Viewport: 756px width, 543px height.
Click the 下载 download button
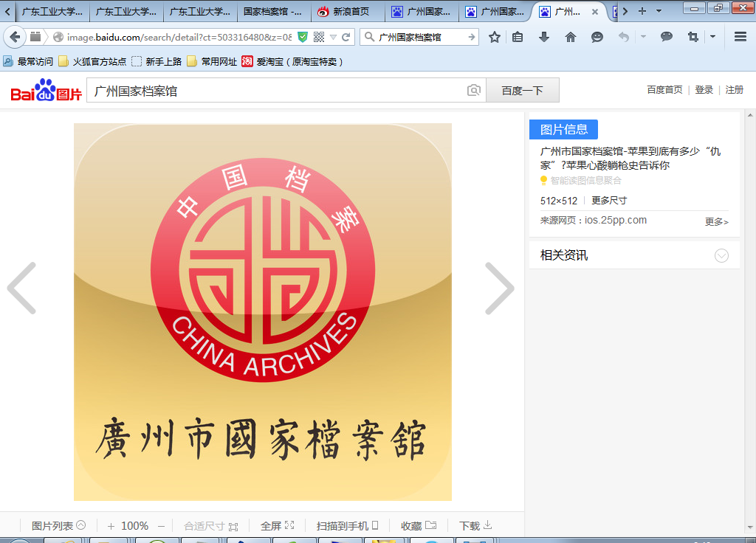point(475,526)
